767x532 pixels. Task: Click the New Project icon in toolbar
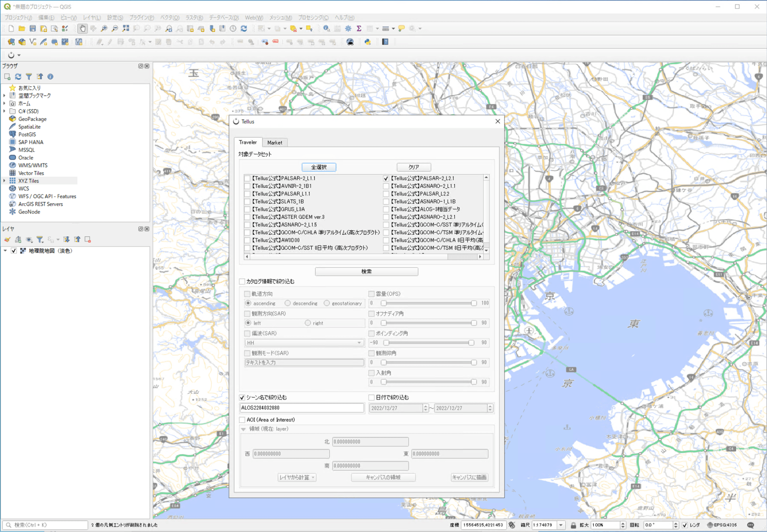pos(11,28)
